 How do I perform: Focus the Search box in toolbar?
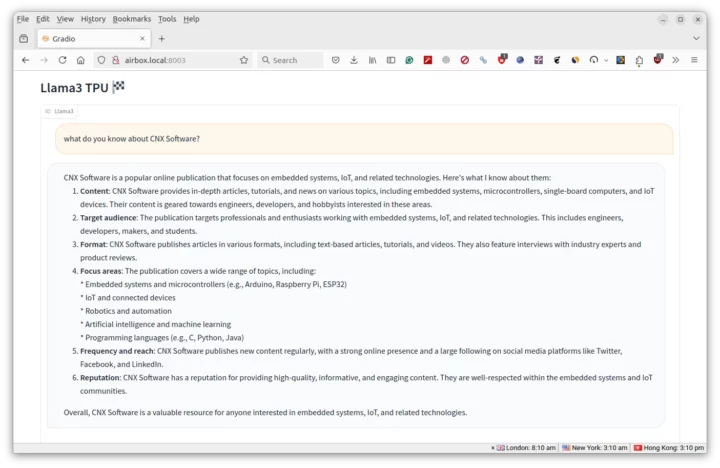pos(290,60)
